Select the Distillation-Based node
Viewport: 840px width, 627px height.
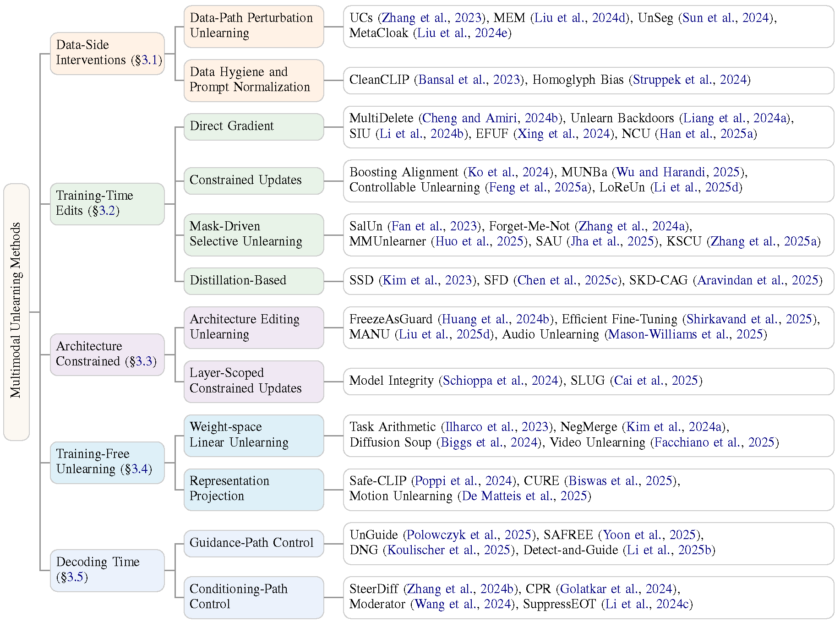pos(253,280)
